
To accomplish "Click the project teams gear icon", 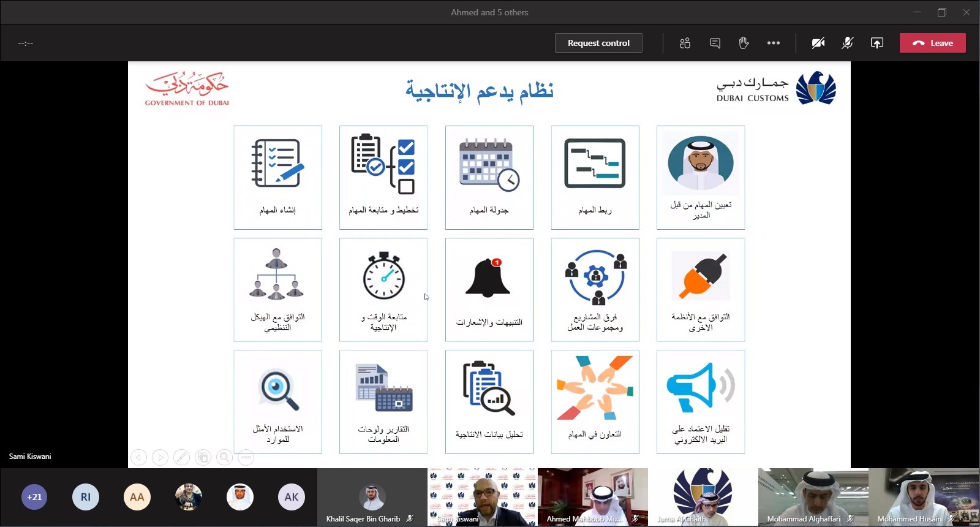I will click(x=595, y=277).
